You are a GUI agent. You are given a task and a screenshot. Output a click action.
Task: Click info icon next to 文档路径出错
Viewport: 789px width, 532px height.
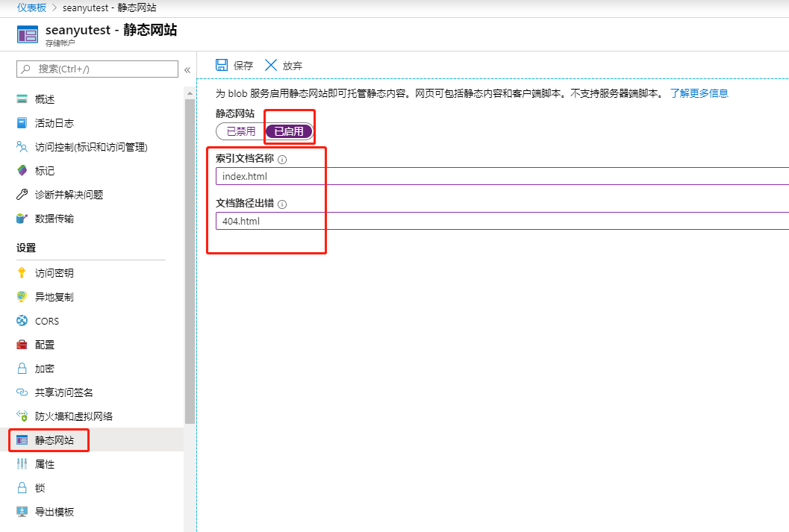click(x=282, y=204)
